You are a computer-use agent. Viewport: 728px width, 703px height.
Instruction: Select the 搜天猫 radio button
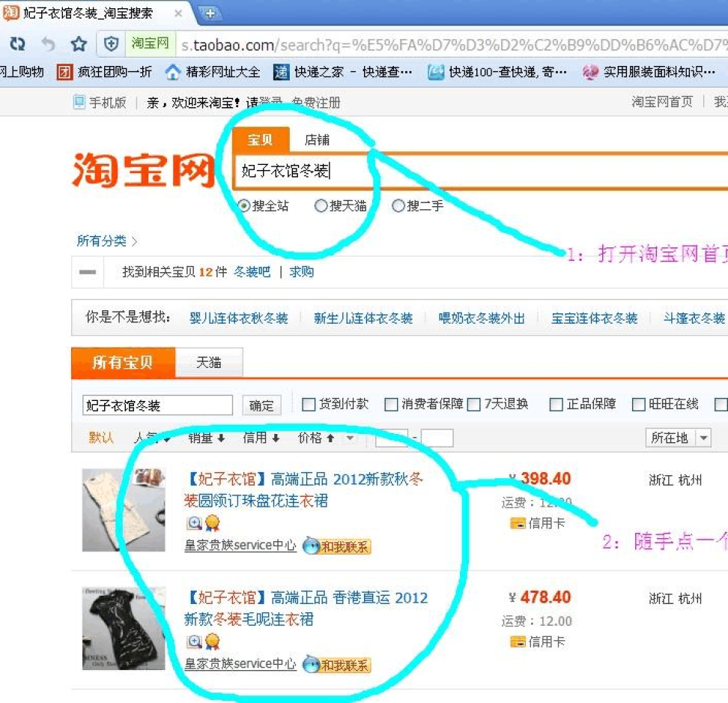[321, 205]
